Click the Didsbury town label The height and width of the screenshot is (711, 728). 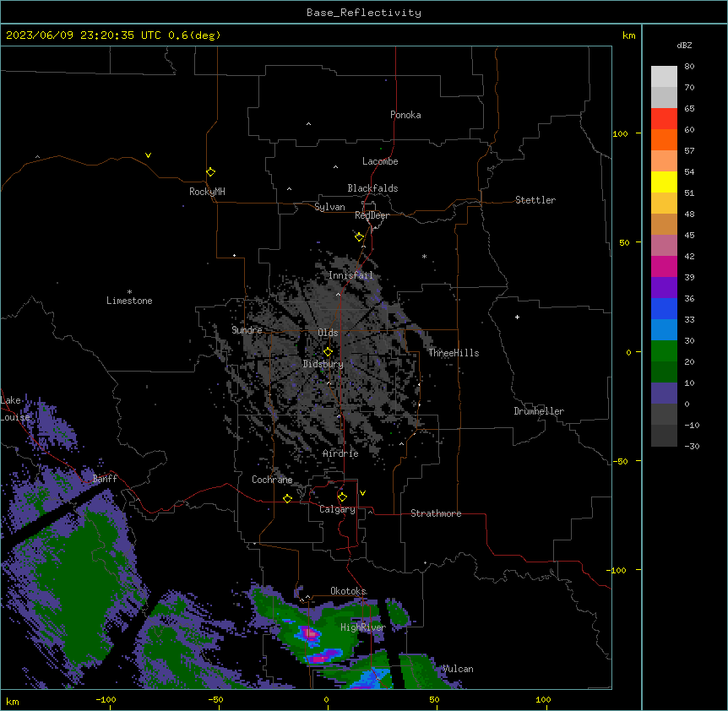coord(323,364)
